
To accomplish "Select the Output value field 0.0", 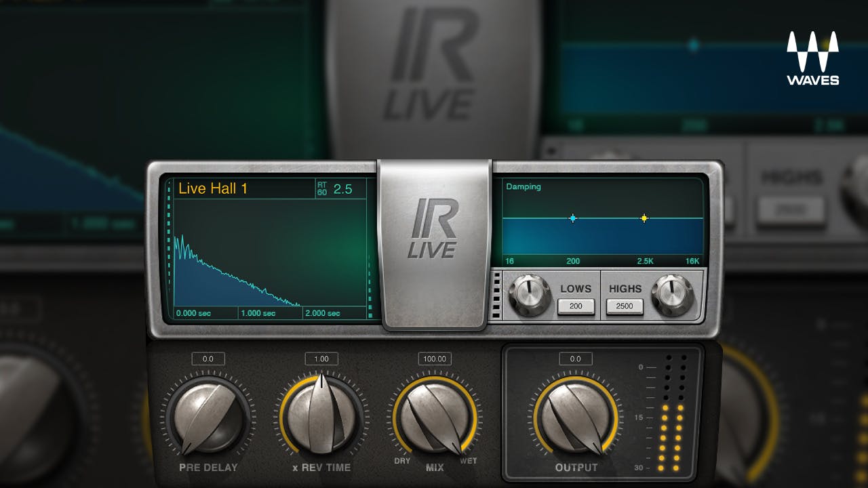I will coord(576,359).
